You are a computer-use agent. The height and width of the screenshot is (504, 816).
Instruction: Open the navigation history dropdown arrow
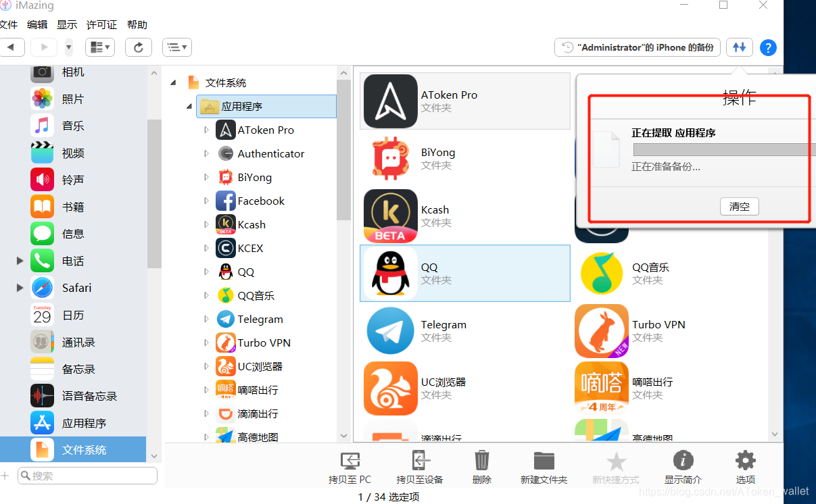tap(69, 47)
